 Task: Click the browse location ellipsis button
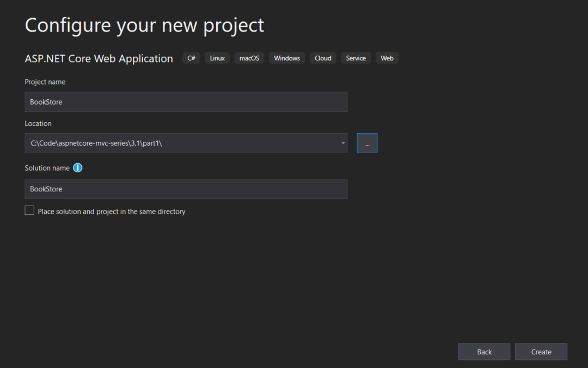(367, 143)
